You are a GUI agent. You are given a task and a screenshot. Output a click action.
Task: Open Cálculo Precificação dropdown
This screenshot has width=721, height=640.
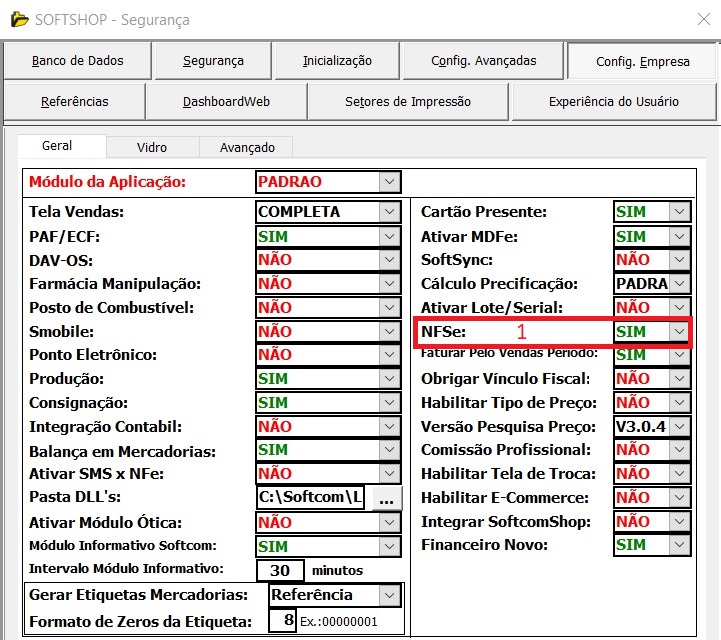point(680,284)
